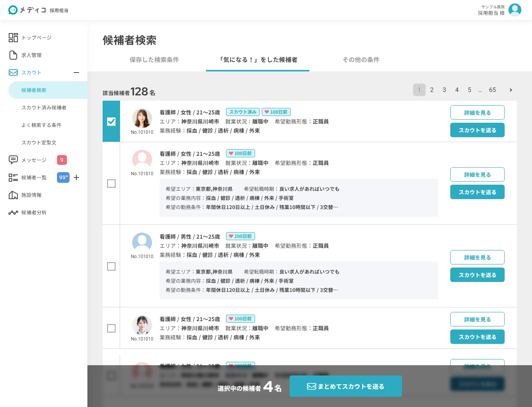Image resolution: width=532 pixels, height=407 pixels.
Task: Send scout to the fourth candidate
Action: point(477,337)
